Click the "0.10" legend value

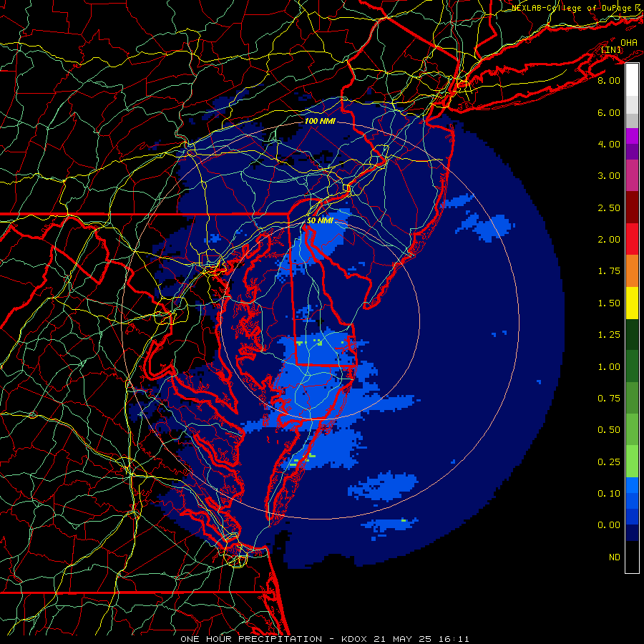coord(609,494)
